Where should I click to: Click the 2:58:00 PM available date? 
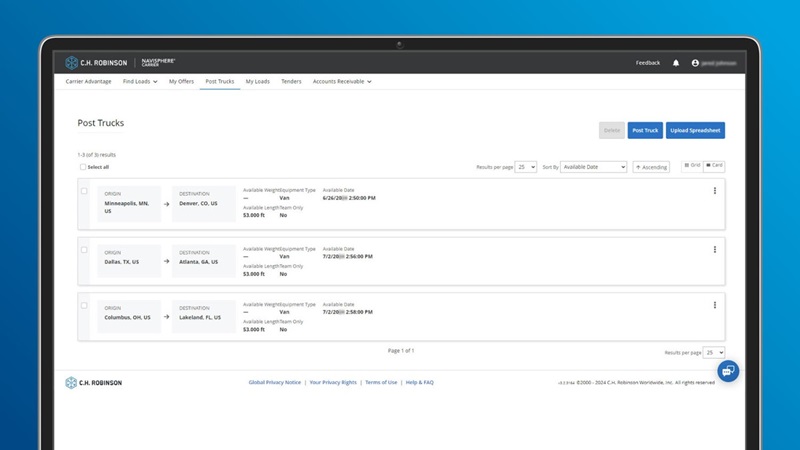coord(347,312)
